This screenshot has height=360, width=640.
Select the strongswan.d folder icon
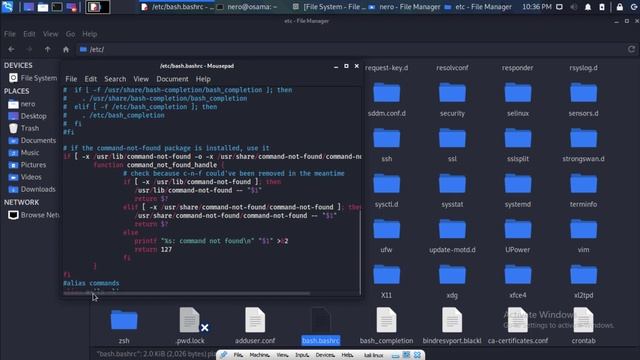tap(584, 138)
